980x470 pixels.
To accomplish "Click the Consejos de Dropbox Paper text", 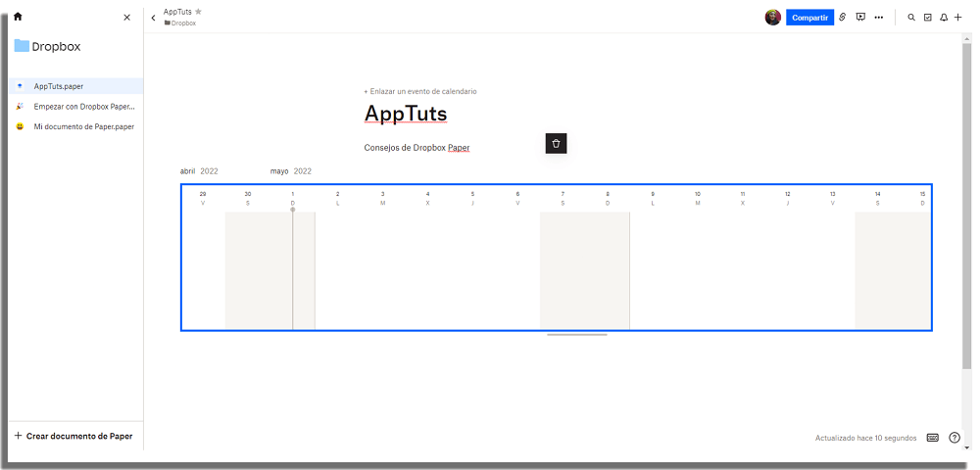I will (416, 148).
